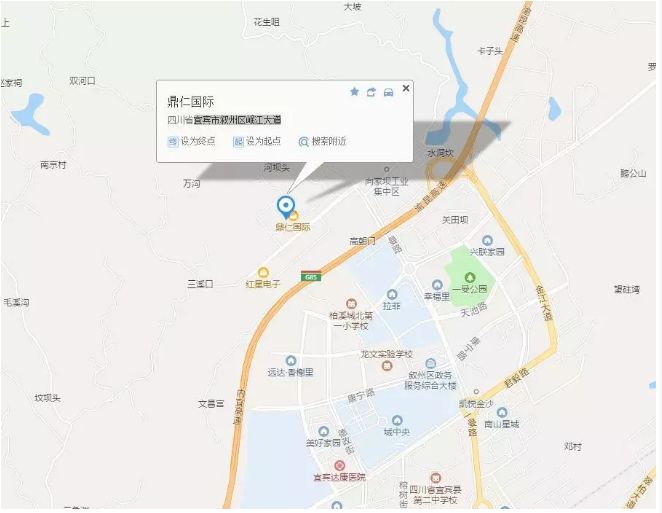
Task: Click the 红星电子 yellow POI icon
Action: click(263, 272)
